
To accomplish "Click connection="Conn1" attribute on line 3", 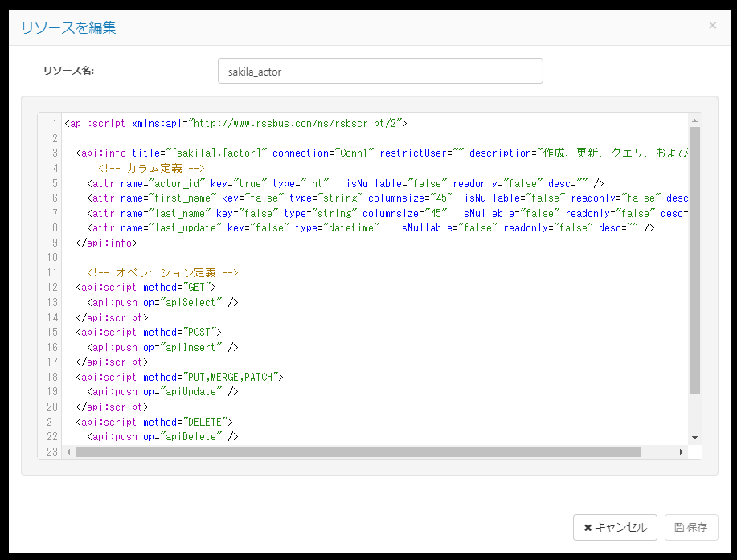I will click(x=323, y=153).
